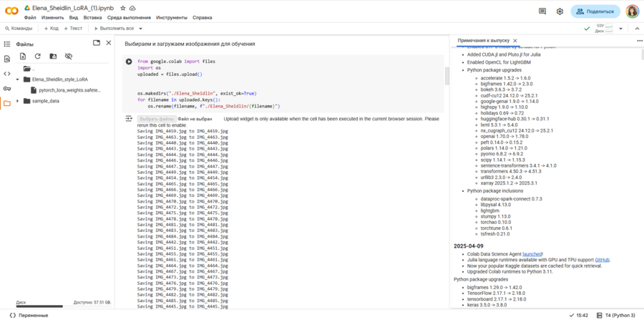
Task: Open the table of contents sidebar icon
Action: coord(7,44)
